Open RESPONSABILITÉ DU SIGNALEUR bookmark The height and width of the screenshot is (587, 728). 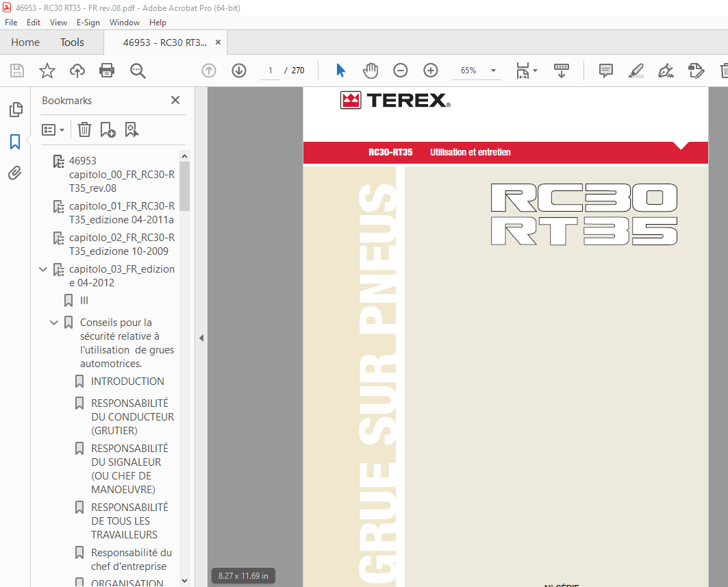pyautogui.click(x=129, y=469)
